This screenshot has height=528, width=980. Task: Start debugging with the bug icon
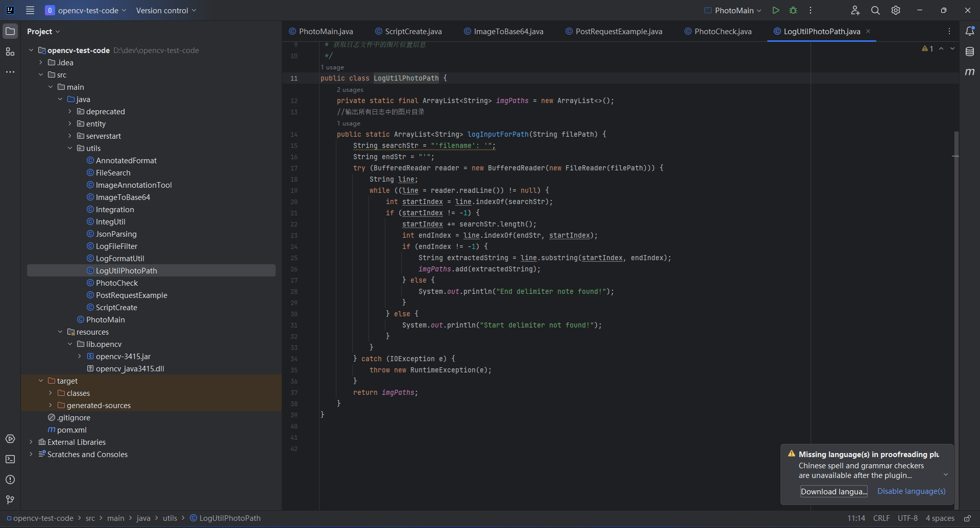(x=793, y=10)
